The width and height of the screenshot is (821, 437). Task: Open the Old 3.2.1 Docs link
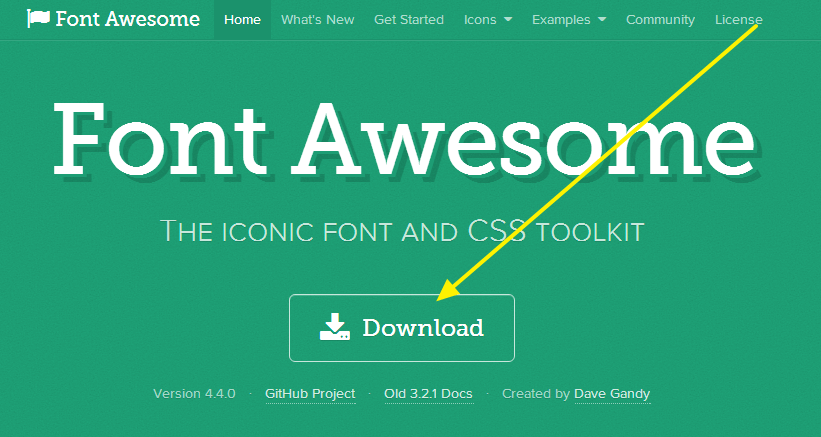point(428,394)
